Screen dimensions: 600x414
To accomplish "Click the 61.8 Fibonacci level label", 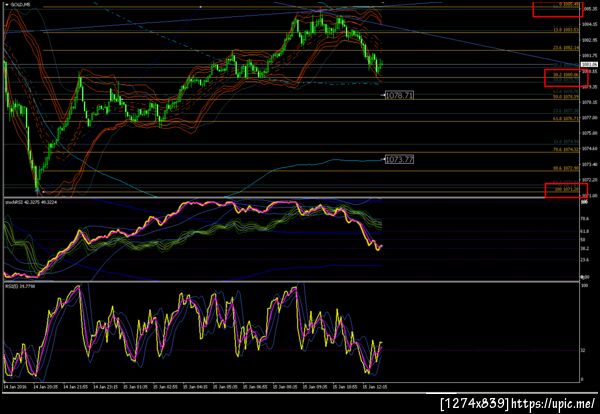I will coord(566,119).
